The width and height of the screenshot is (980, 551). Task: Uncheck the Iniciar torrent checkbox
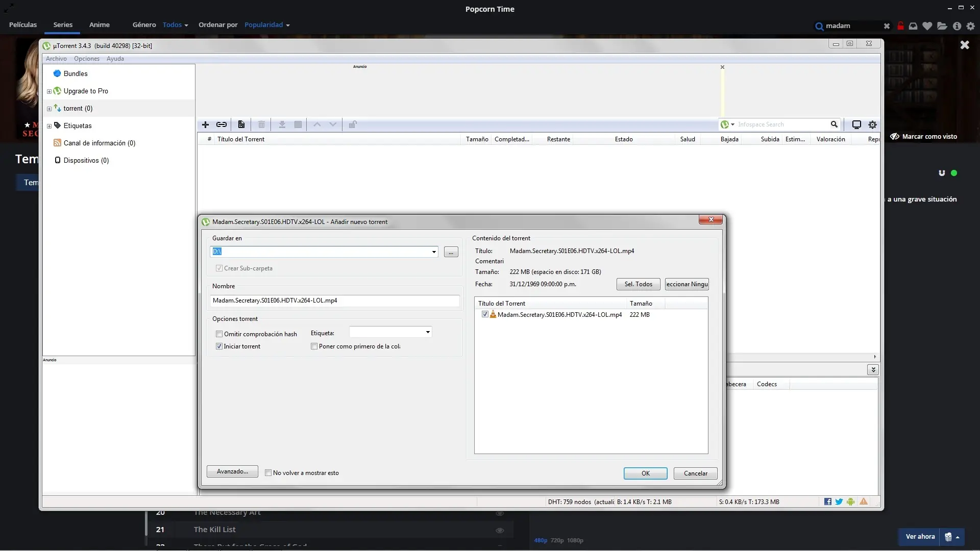pos(219,346)
